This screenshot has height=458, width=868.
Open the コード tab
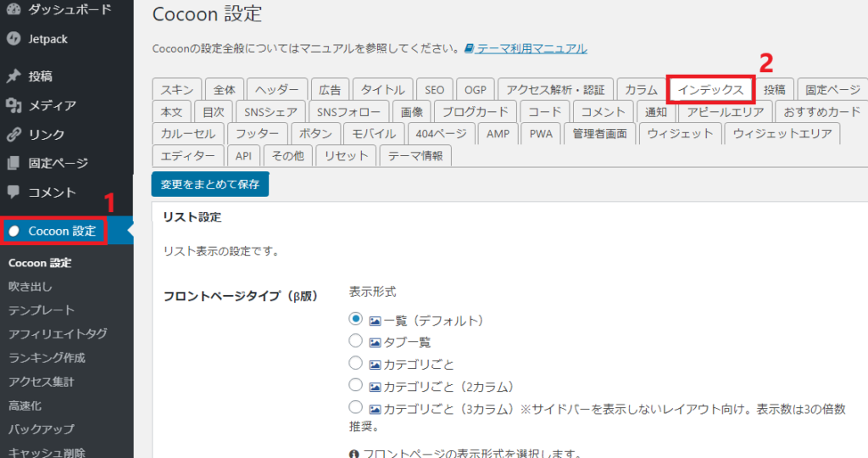tap(545, 112)
